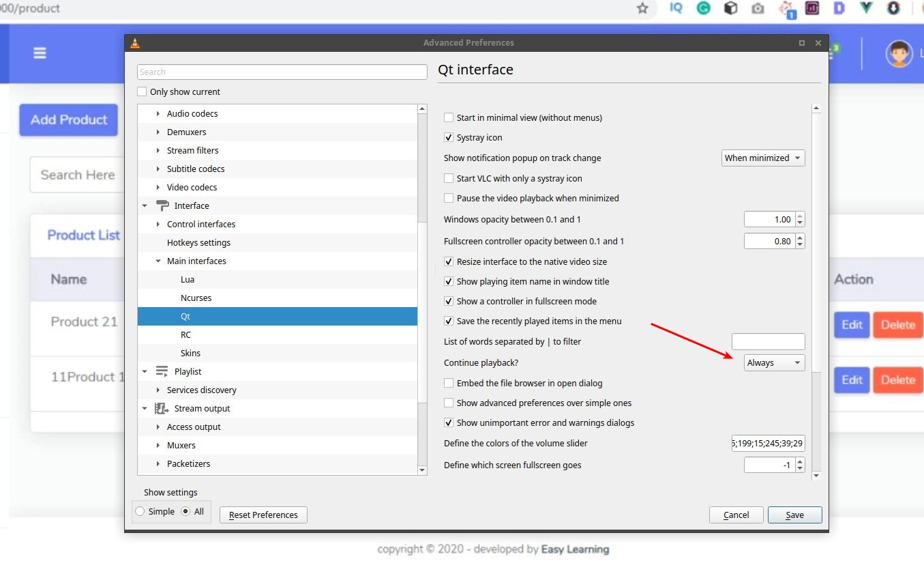The height and width of the screenshot is (561, 924).
Task: Click the purple bar-chart extension icon
Action: tap(812, 8)
